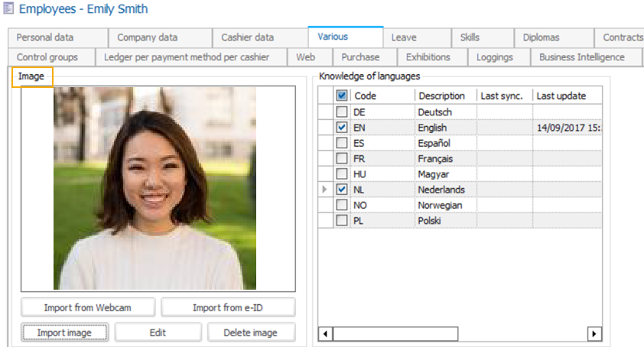Go to the Cashier data tab

[x=247, y=37]
